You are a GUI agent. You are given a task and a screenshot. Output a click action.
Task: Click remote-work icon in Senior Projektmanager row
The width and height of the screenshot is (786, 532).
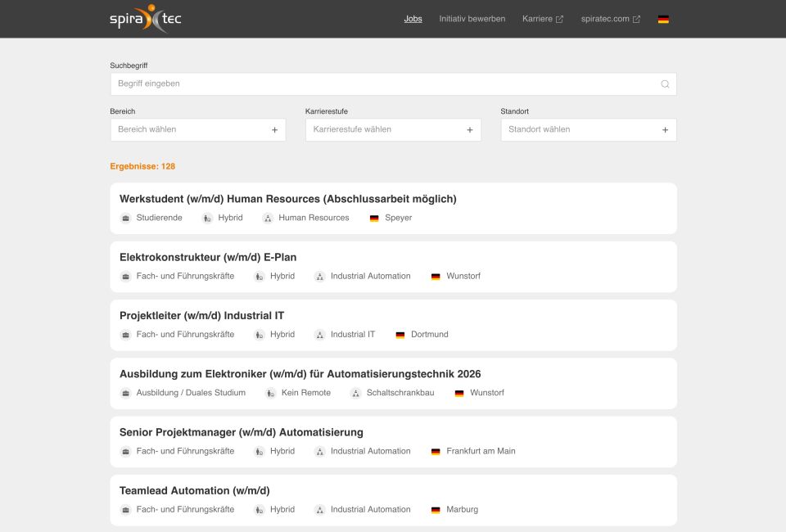pos(260,451)
